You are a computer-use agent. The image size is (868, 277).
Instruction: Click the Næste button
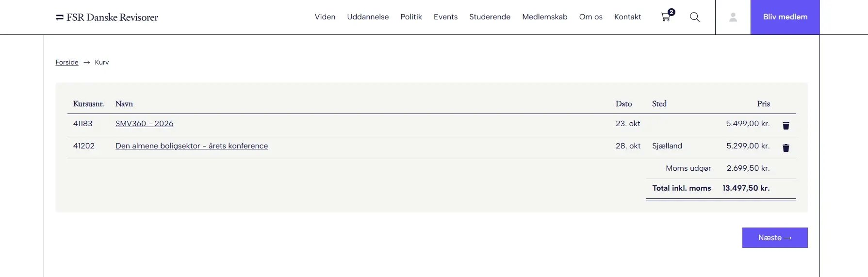(x=775, y=238)
